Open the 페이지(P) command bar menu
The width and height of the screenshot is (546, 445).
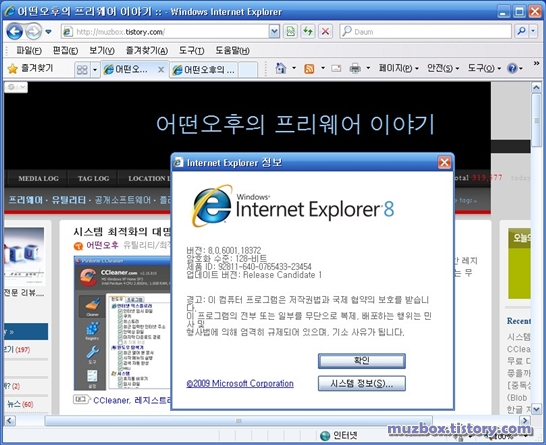tap(399, 68)
